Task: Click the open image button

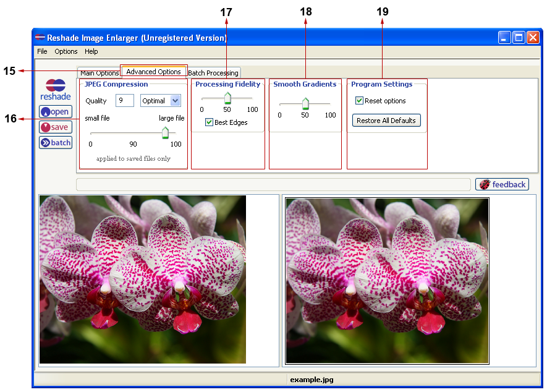Action: (x=56, y=112)
